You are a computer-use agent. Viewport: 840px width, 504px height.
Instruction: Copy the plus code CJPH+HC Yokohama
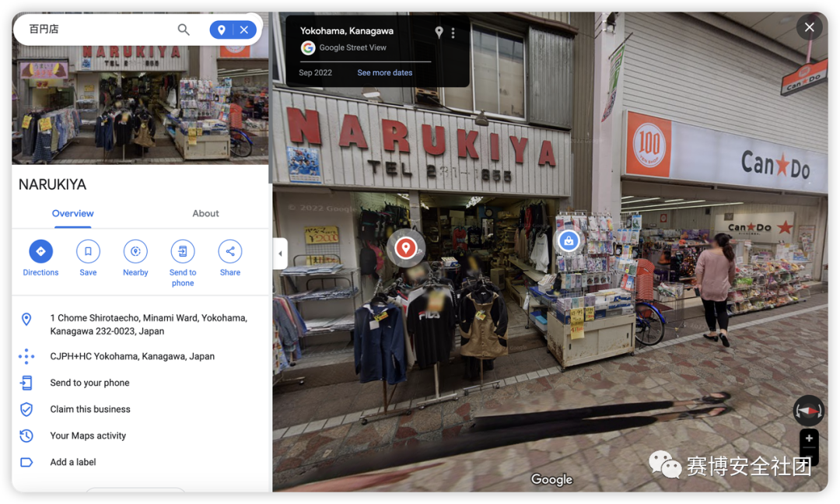point(132,356)
